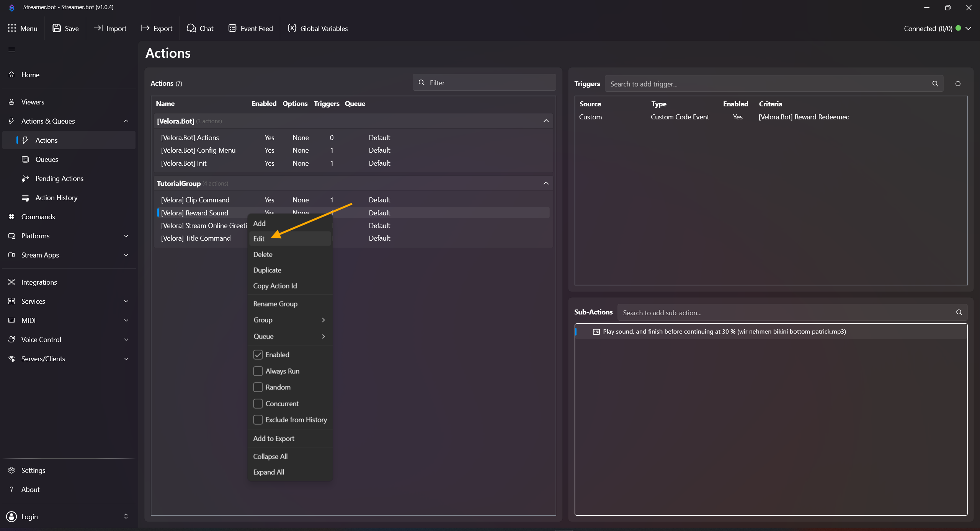
Task: Go to Action History page
Action: [56, 198]
